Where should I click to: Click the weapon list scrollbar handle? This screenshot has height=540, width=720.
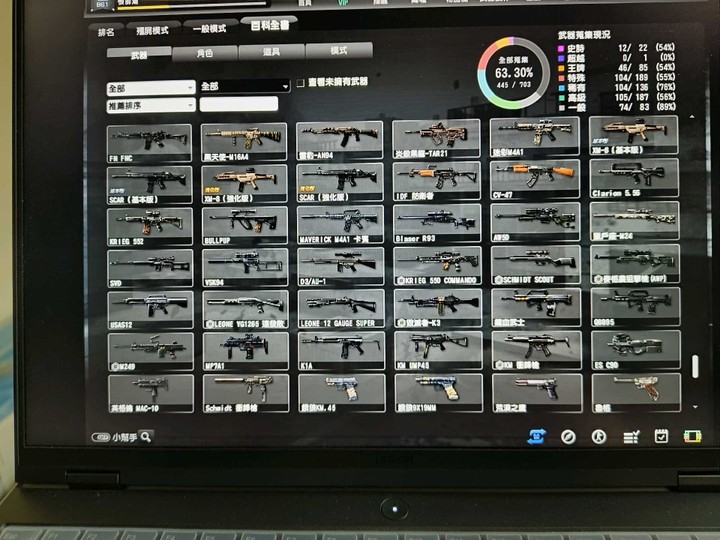tap(695, 366)
